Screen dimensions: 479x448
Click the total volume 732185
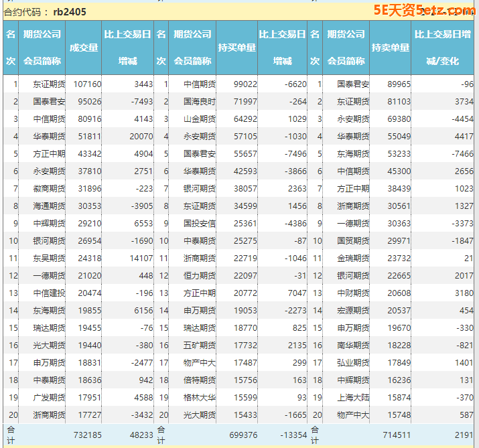pos(87,435)
